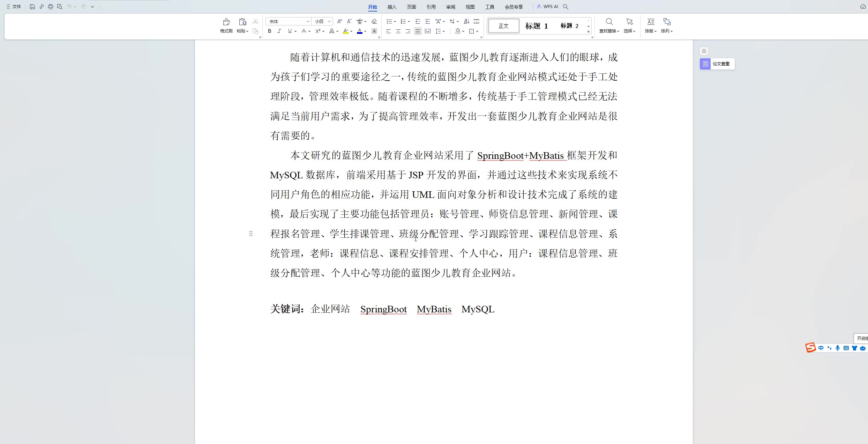Open highlight color dropdown arrow
Screen dimensions: 868x444
click(x=351, y=31)
